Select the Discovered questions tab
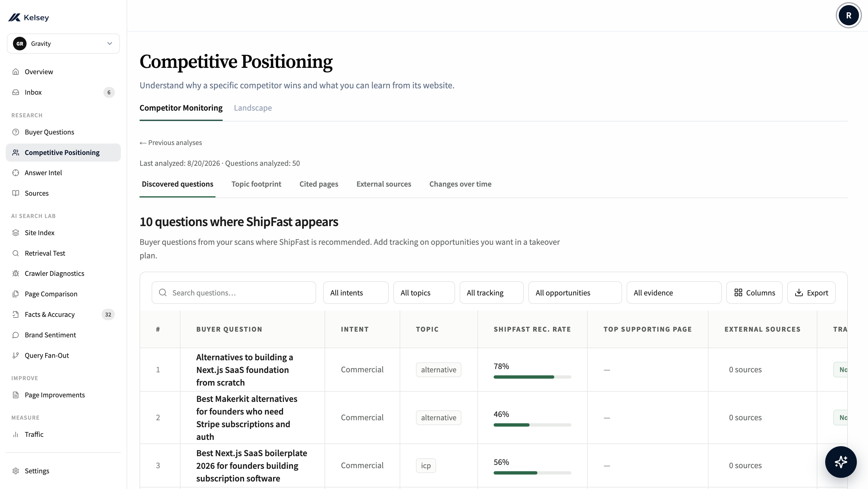Screen dimensions: 868x489 (177, 184)
